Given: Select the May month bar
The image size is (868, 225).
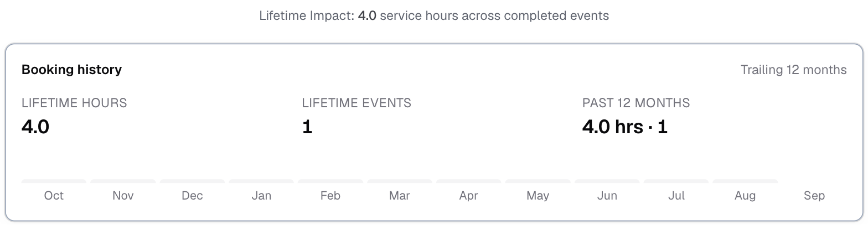Looking at the screenshot, I should pyautogui.click(x=538, y=181).
